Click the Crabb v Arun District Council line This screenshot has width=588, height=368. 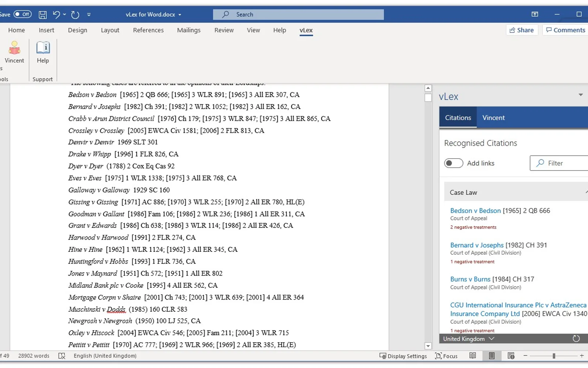pyautogui.click(x=200, y=118)
